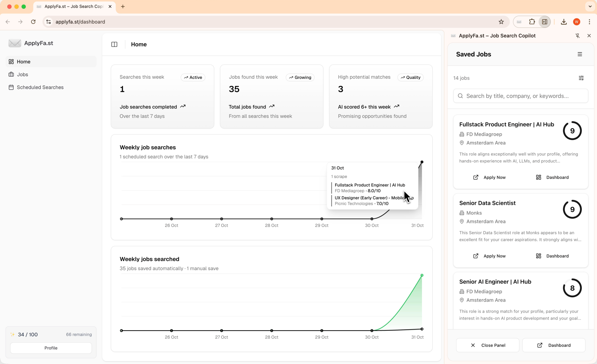Click the Profile button
597x364 pixels.
coord(51,348)
